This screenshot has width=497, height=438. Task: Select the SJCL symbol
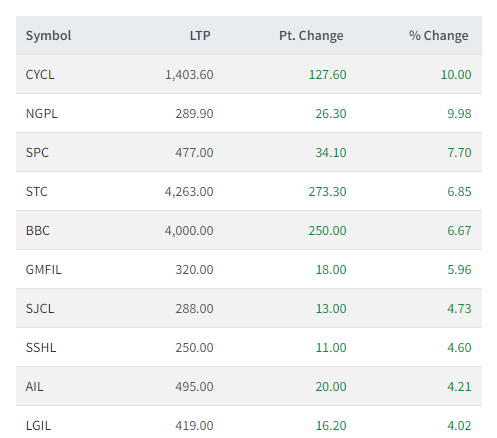point(40,308)
